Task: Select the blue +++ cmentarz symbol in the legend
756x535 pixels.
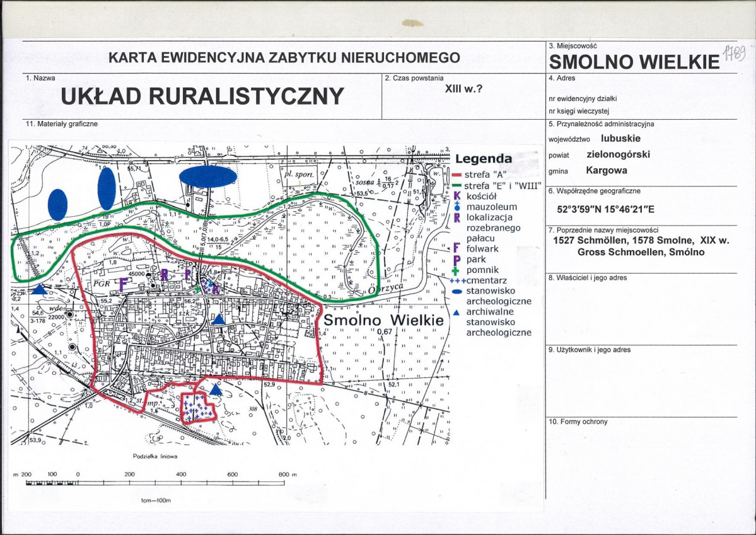Action: point(458,281)
